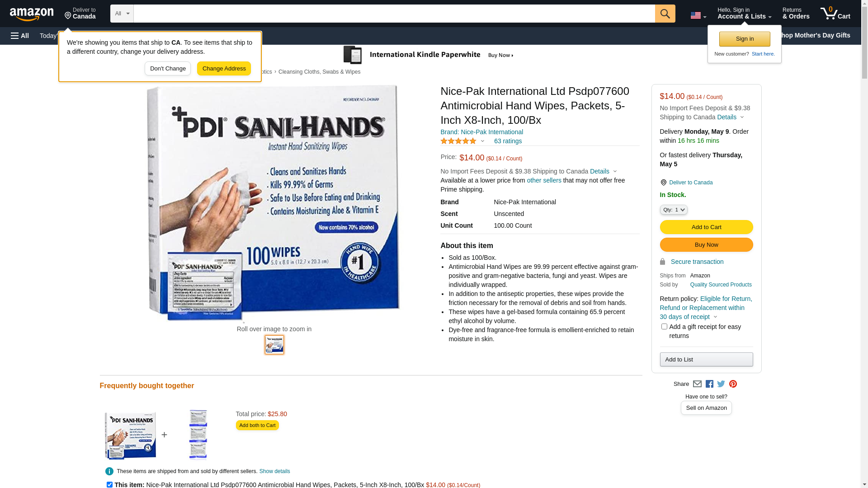Click the Change Address button

pos(224,69)
